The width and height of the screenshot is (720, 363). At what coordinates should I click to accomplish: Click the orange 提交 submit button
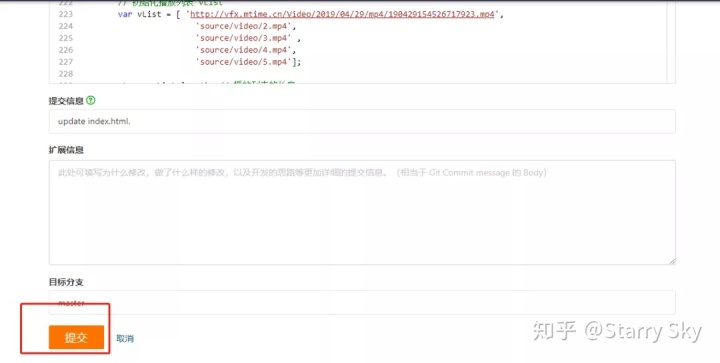[x=76, y=337]
